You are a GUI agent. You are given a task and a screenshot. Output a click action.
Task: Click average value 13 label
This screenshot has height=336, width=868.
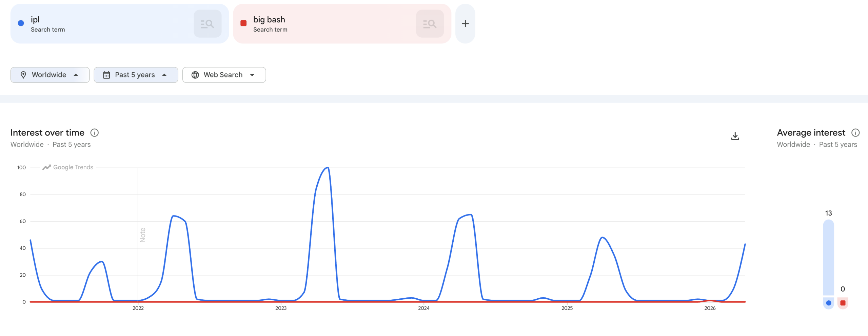[x=829, y=213]
